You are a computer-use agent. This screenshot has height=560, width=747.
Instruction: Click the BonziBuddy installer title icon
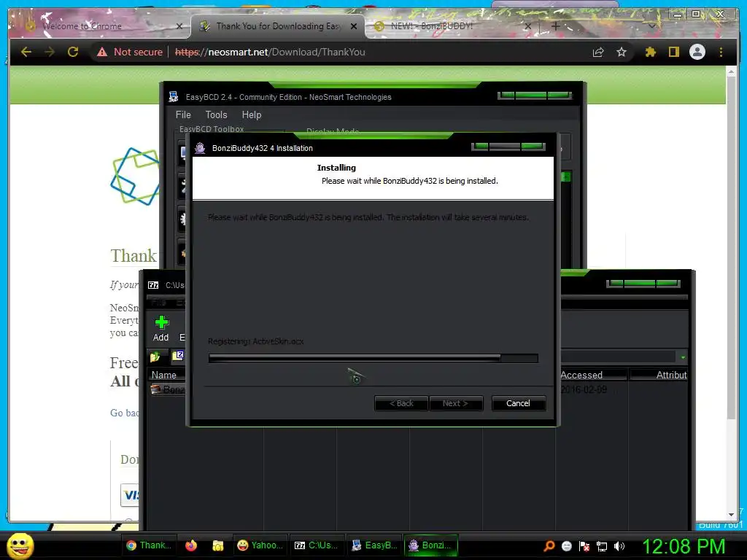(x=200, y=148)
